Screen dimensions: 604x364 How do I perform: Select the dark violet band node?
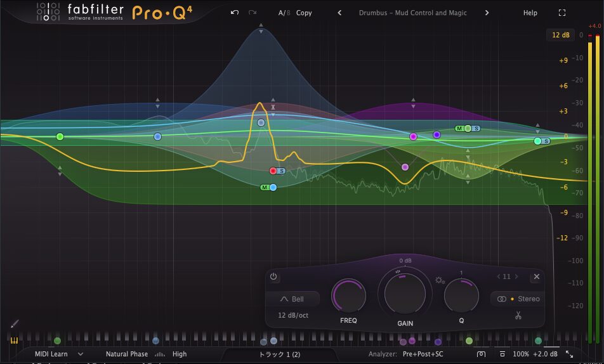click(437, 135)
